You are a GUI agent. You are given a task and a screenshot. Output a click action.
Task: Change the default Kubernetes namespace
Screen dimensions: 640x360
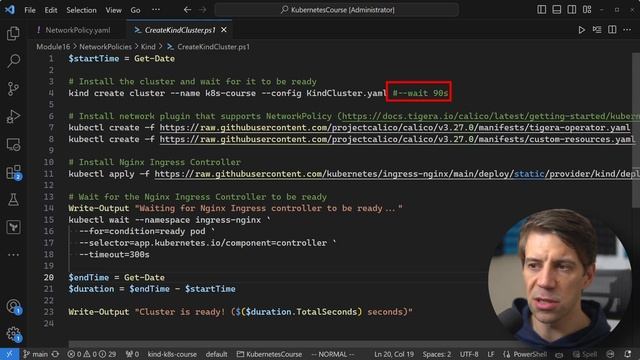[x=216, y=354]
